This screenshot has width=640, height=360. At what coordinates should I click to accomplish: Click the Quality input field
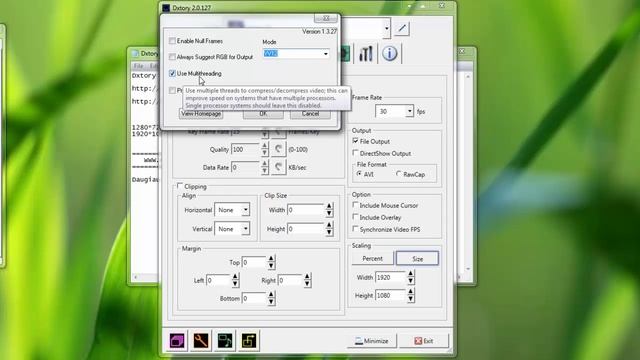pos(245,149)
